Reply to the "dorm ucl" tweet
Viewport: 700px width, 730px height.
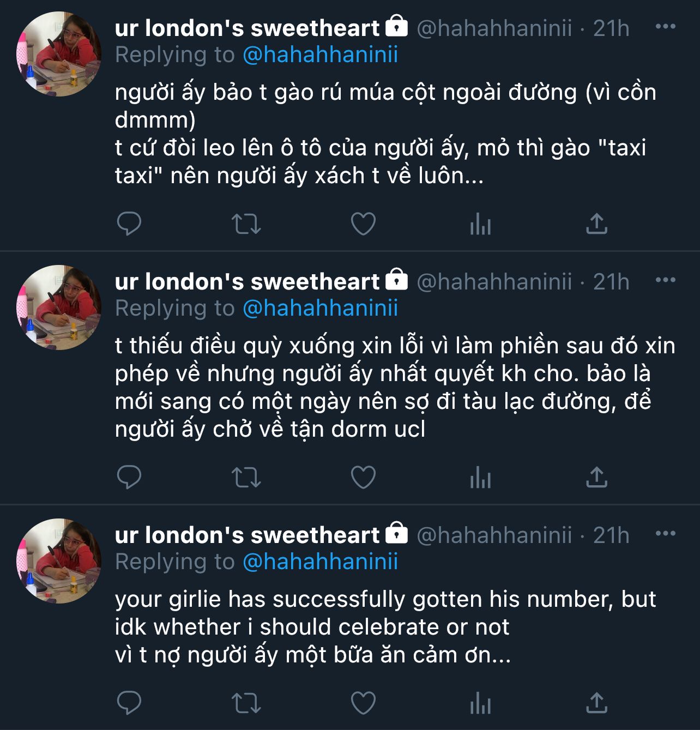click(129, 477)
